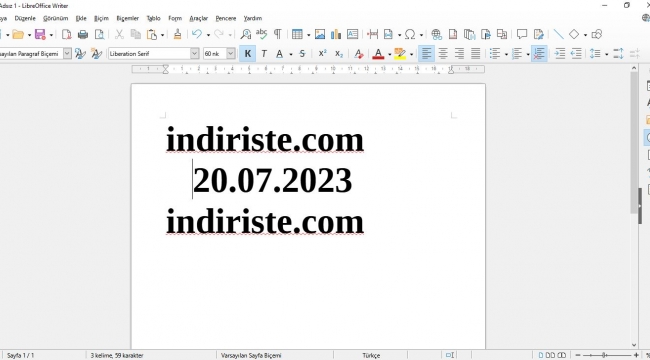
Task: Expand the unordered list style dropdown
Action: coord(506,54)
